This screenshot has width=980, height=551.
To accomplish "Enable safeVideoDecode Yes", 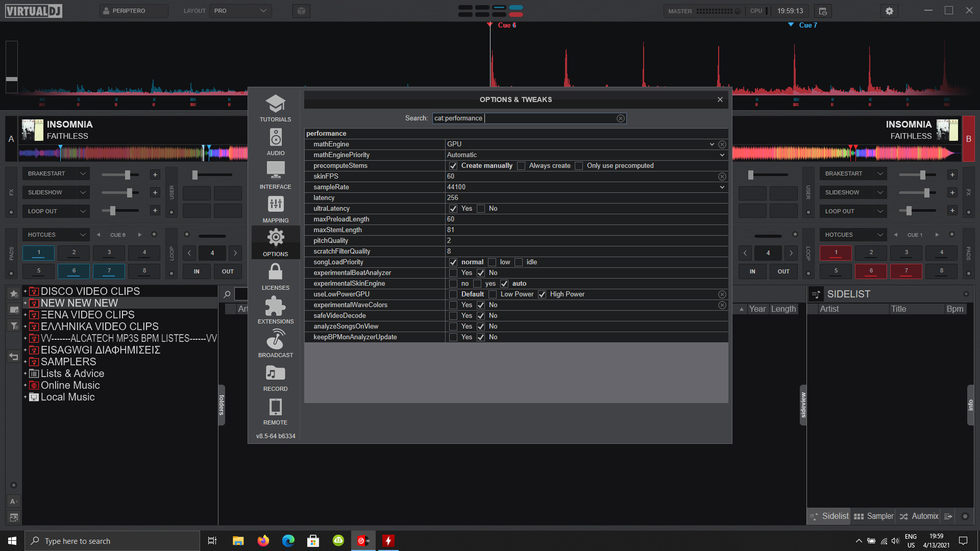I will tap(453, 316).
